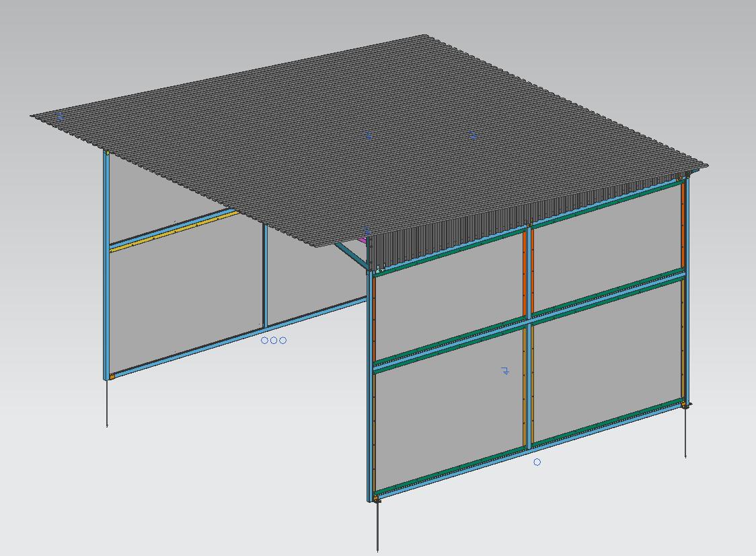Click the middle of the three blue circles
The width and height of the screenshot is (756, 556).
[x=274, y=340]
